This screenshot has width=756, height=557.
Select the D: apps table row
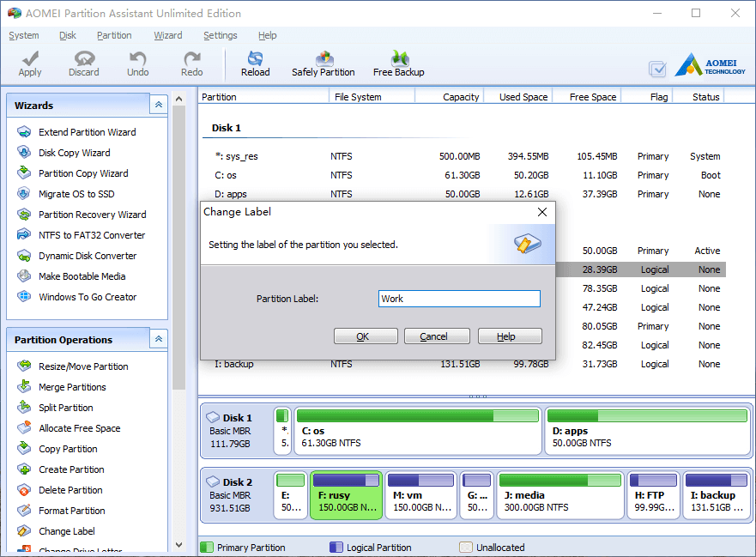pos(465,194)
